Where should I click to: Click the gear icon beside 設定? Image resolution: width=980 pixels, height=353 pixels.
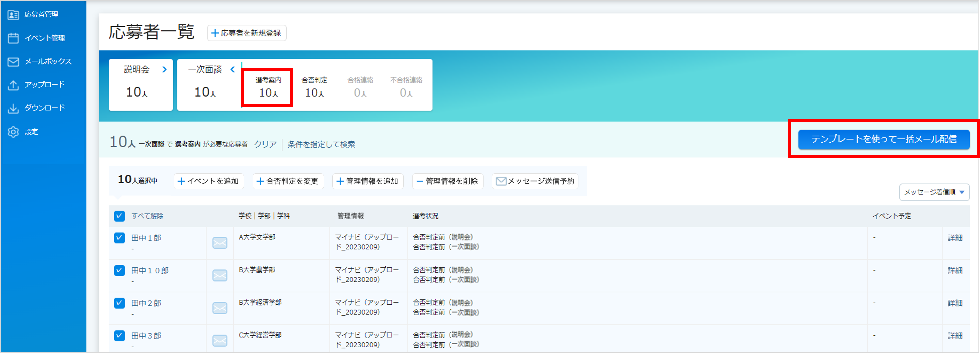tap(13, 132)
